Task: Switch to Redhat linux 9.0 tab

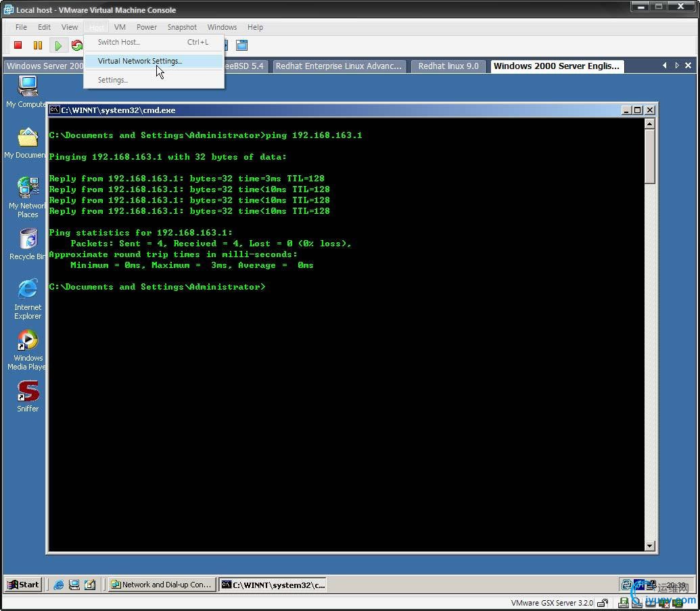Action: pyautogui.click(x=448, y=66)
